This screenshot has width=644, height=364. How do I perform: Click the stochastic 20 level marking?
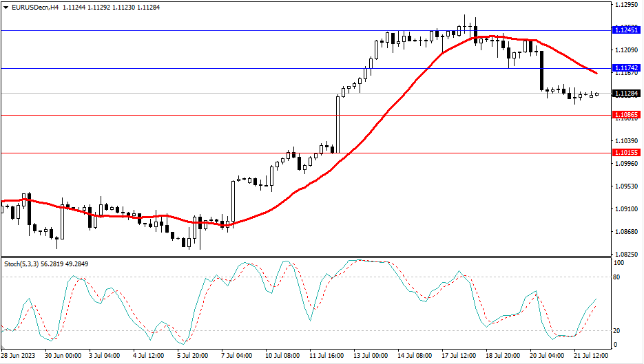pyautogui.click(x=618, y=330)
